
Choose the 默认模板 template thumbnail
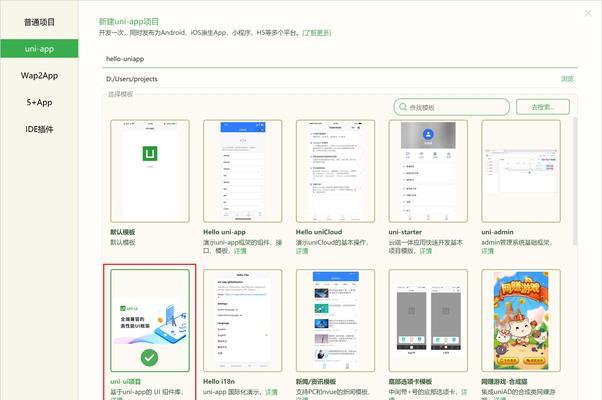[150, 171]
